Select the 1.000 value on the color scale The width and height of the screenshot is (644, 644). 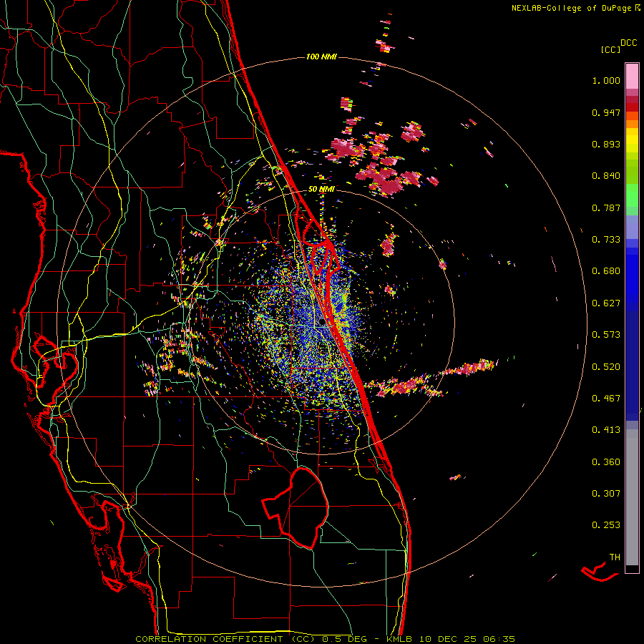606,80
